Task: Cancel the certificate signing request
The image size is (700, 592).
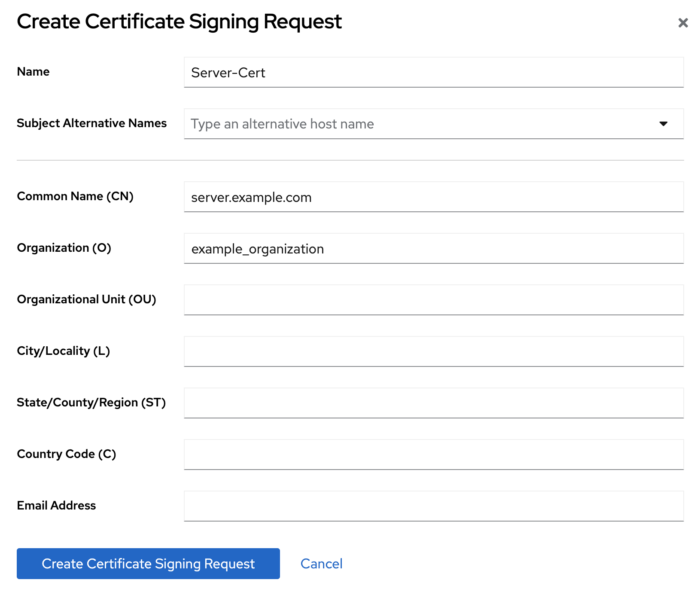Action: tap(321, 564)
